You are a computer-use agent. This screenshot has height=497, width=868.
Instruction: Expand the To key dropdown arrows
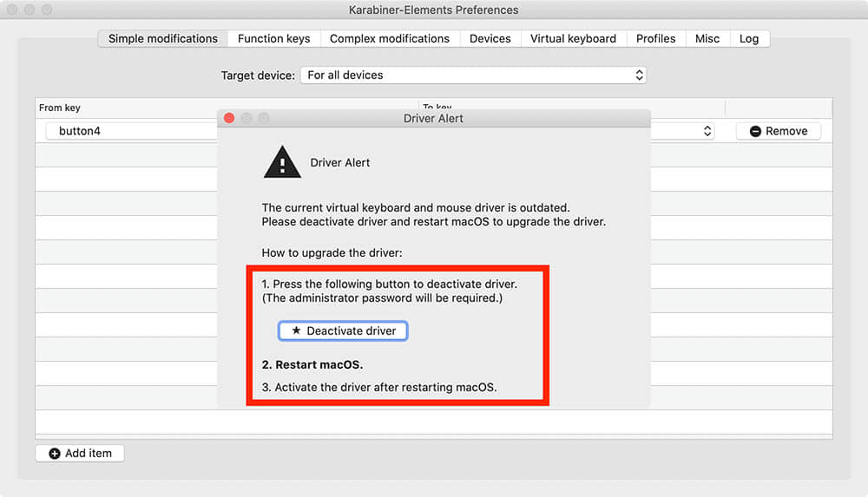click(707, 131)
